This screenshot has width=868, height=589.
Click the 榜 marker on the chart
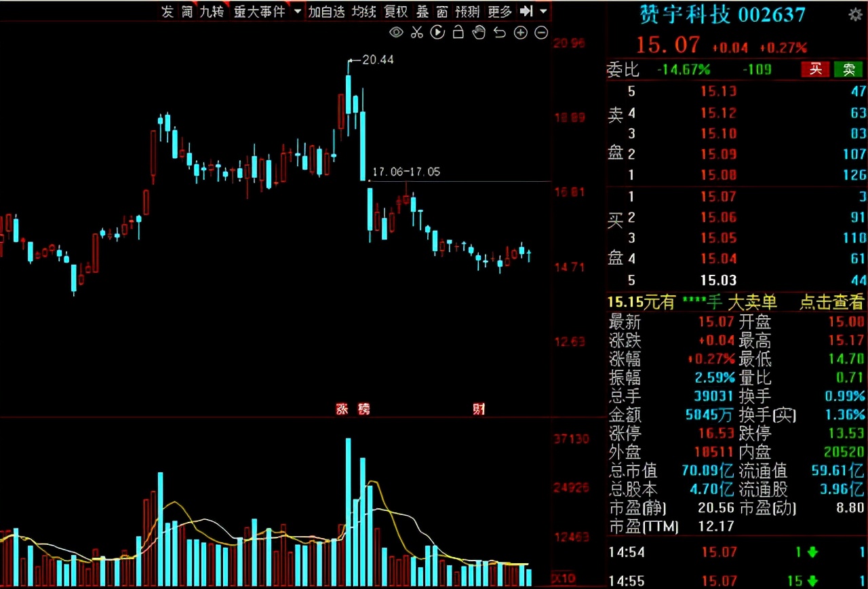click(364, 409)
